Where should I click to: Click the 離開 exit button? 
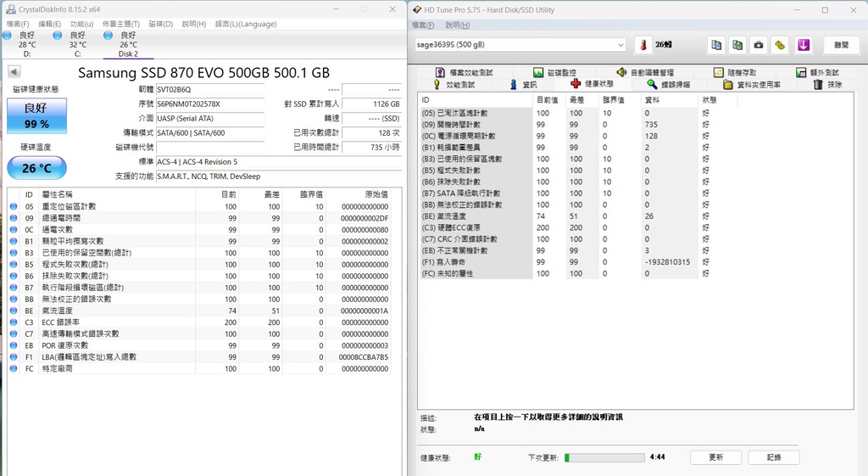(841, 45)
